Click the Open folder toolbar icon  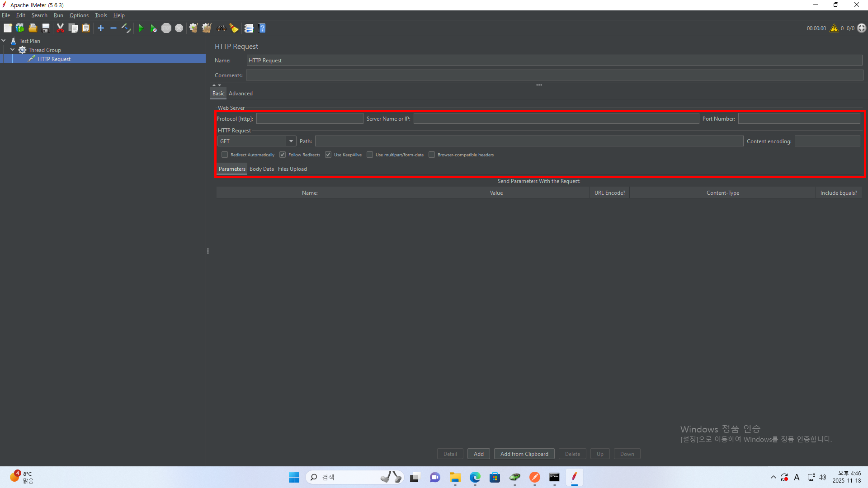coord(33,28)
